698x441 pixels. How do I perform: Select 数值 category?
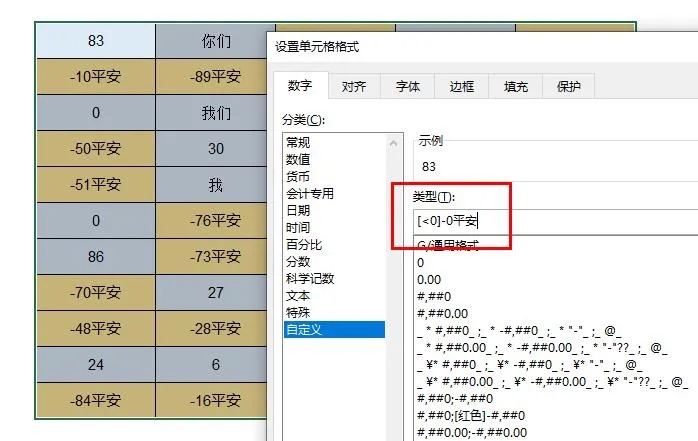click(x=298, y=159)
